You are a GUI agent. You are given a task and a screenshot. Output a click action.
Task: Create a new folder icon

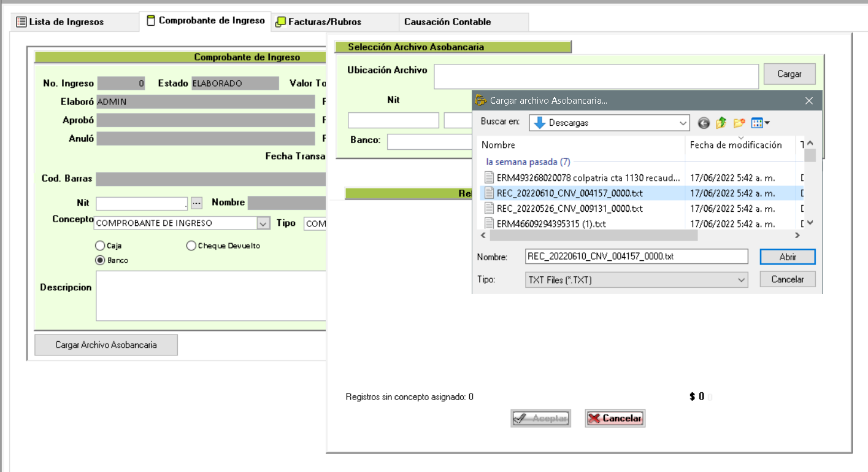point(739,123)
